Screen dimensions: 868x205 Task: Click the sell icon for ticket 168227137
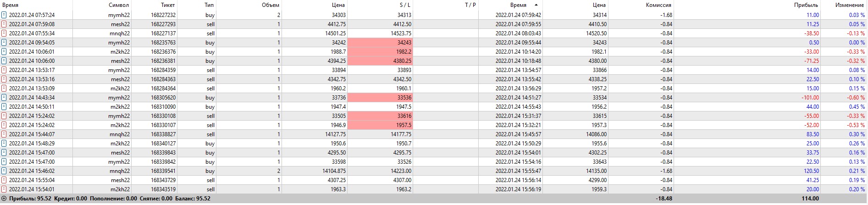click(x=4, y=33)
